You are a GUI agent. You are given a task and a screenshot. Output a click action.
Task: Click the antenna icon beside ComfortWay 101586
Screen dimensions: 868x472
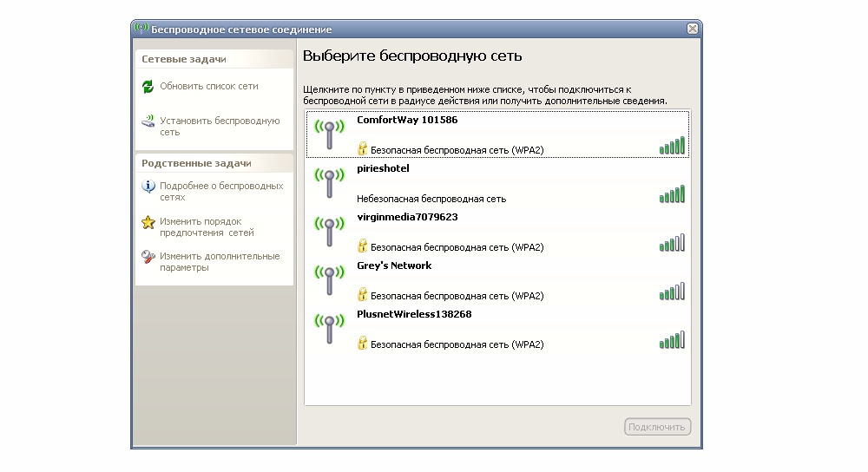pos(329,134)
